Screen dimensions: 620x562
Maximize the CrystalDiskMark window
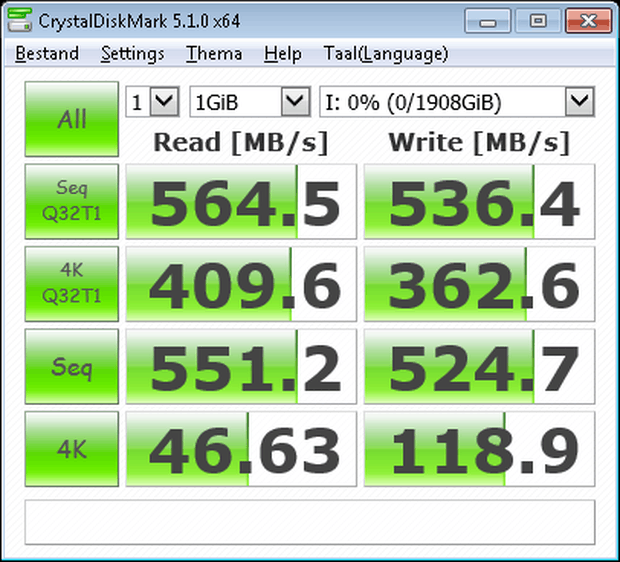click(538, 21)
